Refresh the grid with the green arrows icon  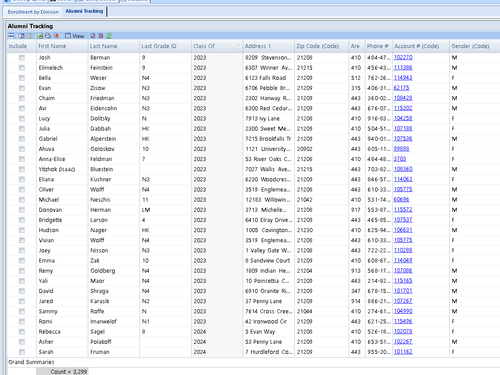109,36
